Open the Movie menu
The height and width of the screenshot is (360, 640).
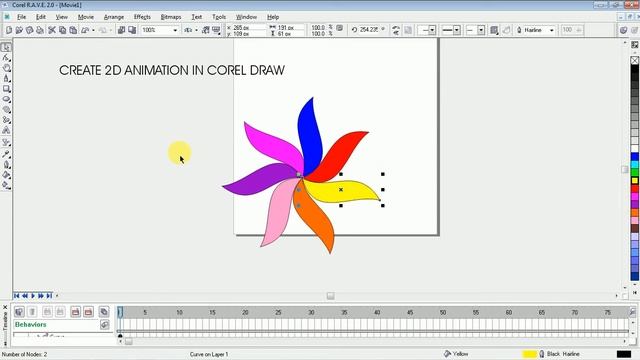pyautogui.click(x=86, y=17)
